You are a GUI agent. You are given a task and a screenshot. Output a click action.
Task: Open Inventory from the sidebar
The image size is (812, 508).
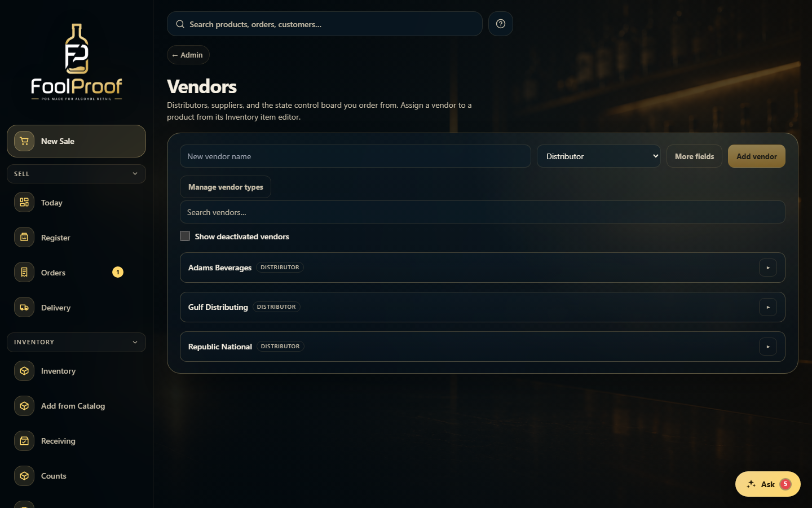pyautogui.click(x=76, y=371)
